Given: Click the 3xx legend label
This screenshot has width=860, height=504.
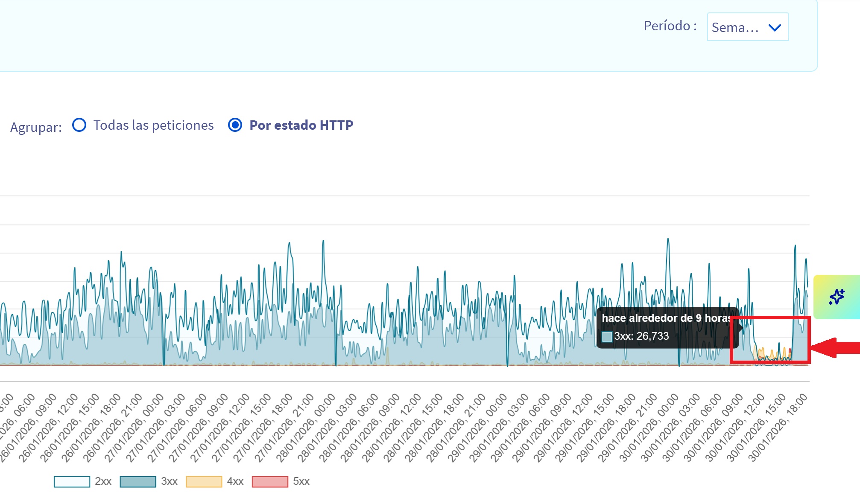Looking at the screenshot, I should click(x=169, y=481).
